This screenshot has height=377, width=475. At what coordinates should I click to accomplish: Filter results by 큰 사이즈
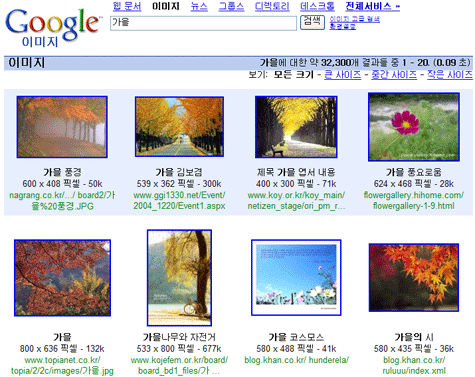(x=342, y=75)
